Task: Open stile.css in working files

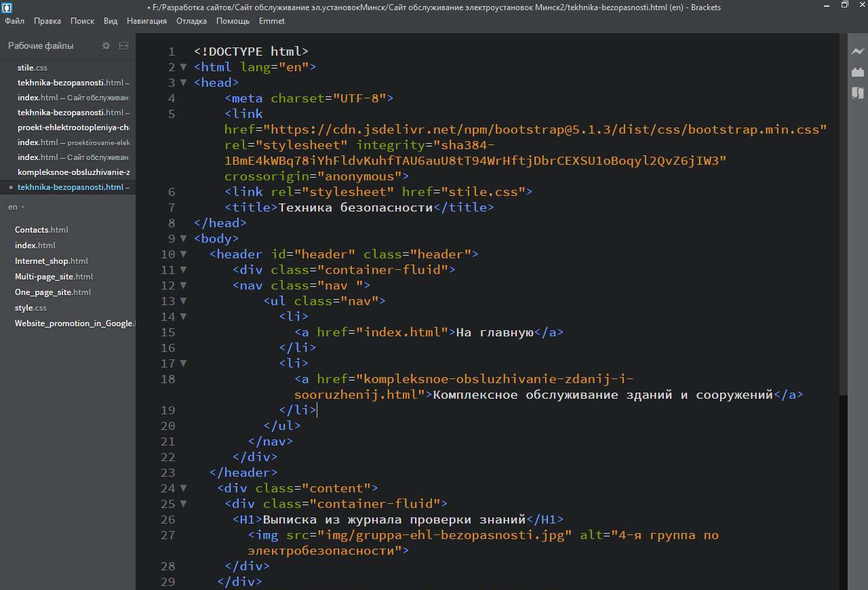Action: [33, 68]
